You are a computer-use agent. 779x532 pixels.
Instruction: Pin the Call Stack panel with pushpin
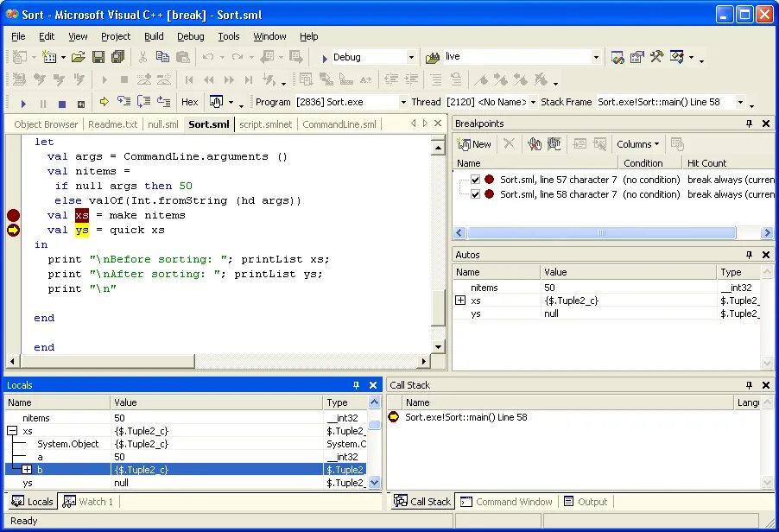pyautogui.click(x=749, y=385)
